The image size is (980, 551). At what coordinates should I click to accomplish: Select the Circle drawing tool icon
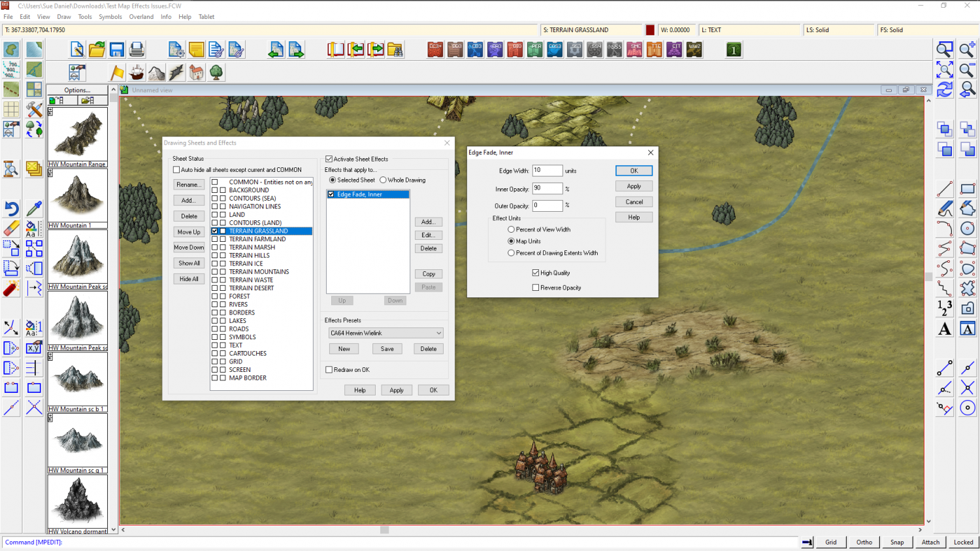pyautogui.click(x=968, y=229)
